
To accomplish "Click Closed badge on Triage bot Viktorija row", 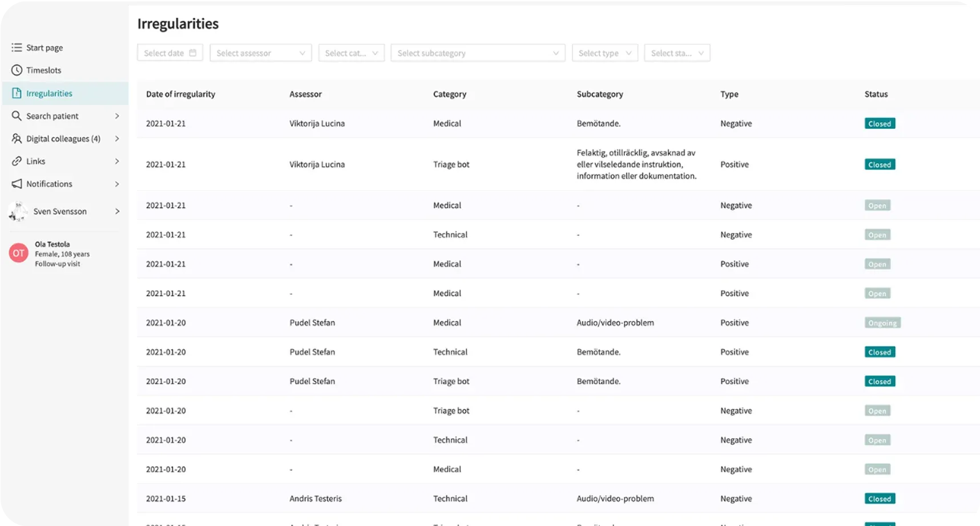I will 880,165.
